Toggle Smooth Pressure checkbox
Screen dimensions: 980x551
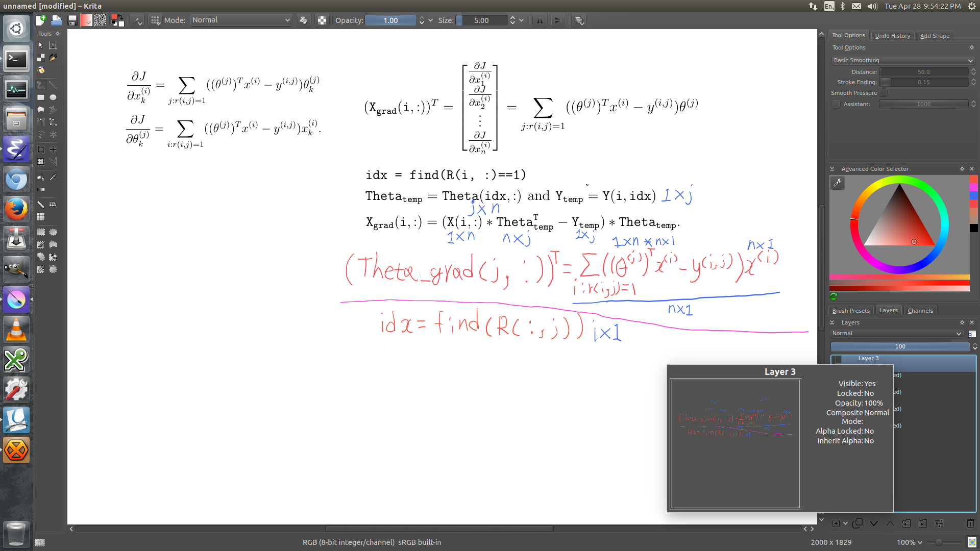[x=884, y=93]
